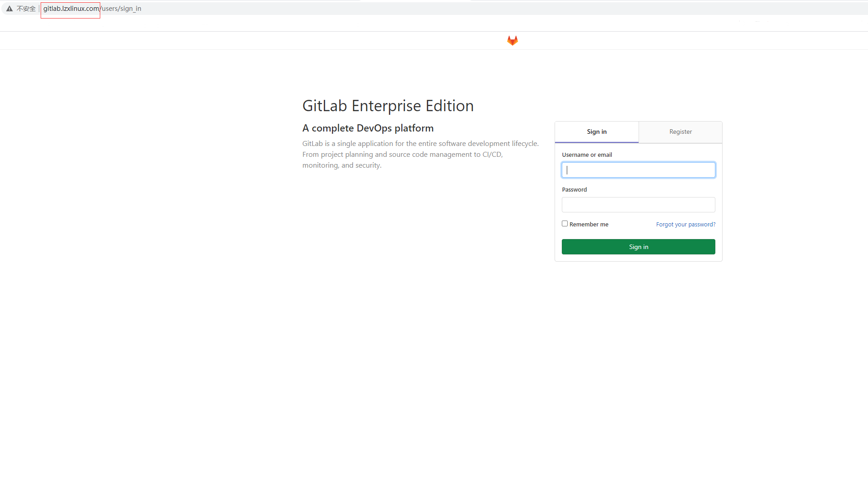The image size is (868, 484).
Task: Click empty address bar area right of URL
Action: (497, 9)
